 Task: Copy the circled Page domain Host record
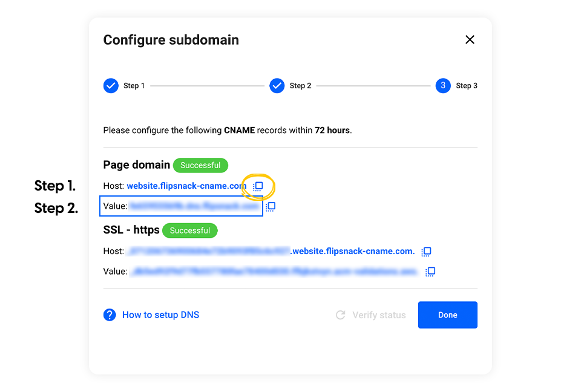coord(258,186)
